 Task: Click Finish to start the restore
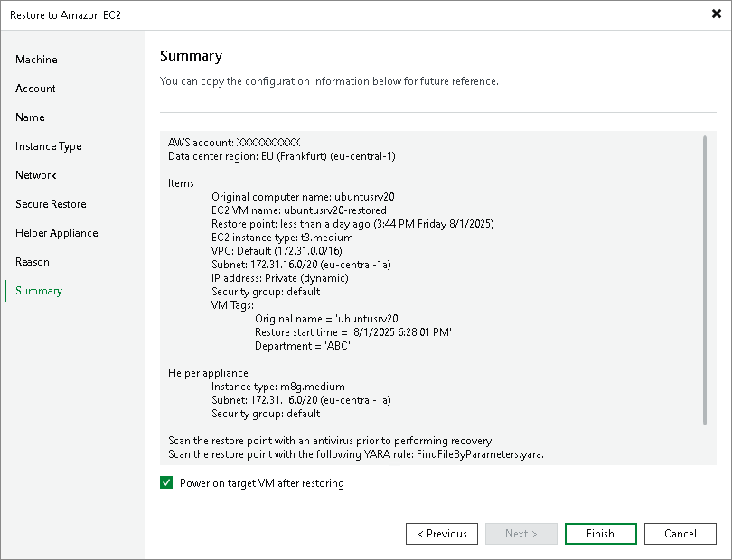(x=600, y=534)
